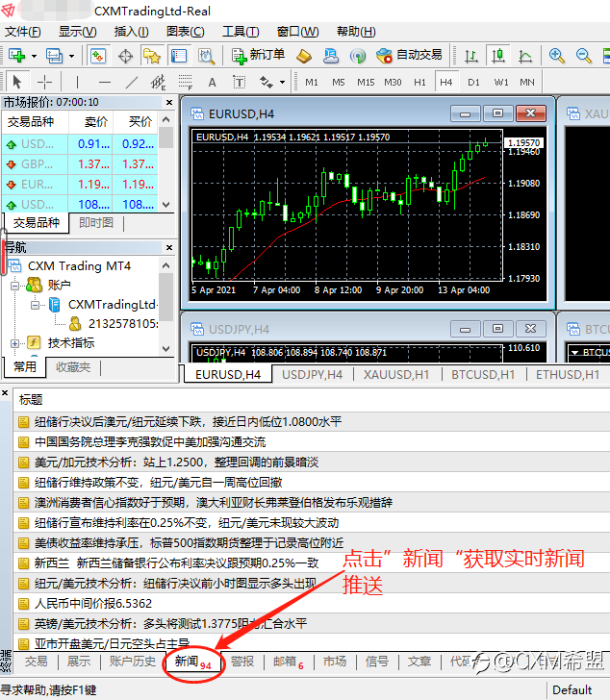Select the vertical line drawing tool
The width and height of the screenshot is (610, 700).
click(x=77, y=82)
